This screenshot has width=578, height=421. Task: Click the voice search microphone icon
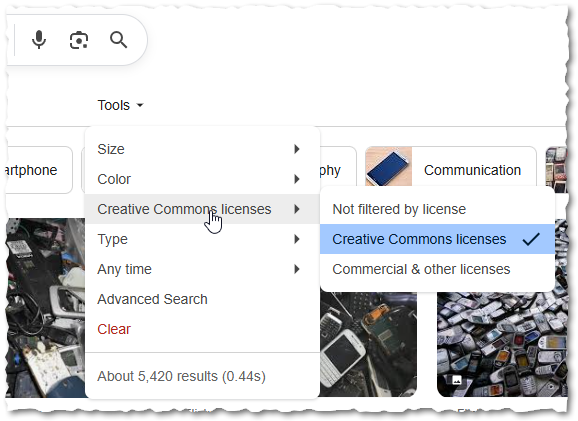point(39,40)
